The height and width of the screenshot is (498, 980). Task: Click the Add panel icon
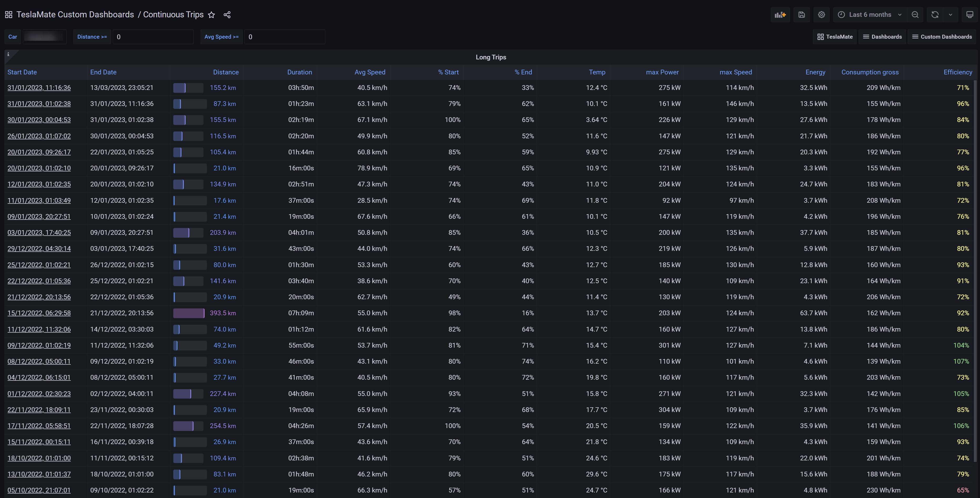tap(780, 14)
